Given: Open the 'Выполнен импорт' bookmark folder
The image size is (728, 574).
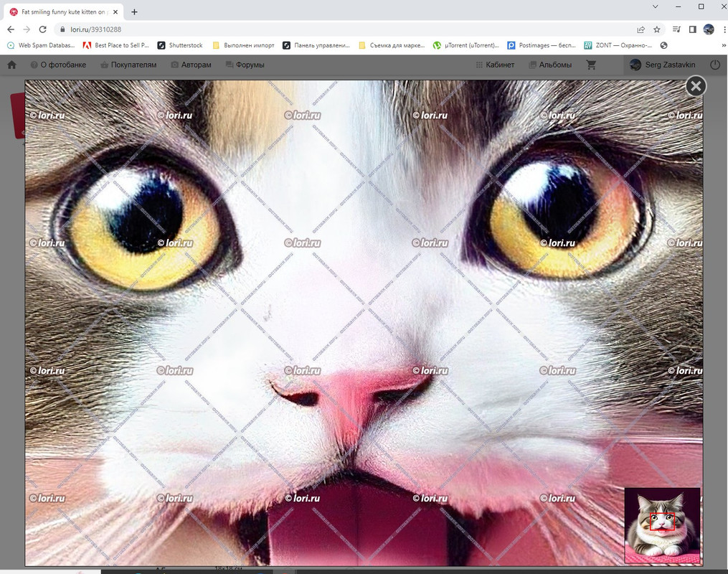Looking at the screenshot, I should click(243, 45).
